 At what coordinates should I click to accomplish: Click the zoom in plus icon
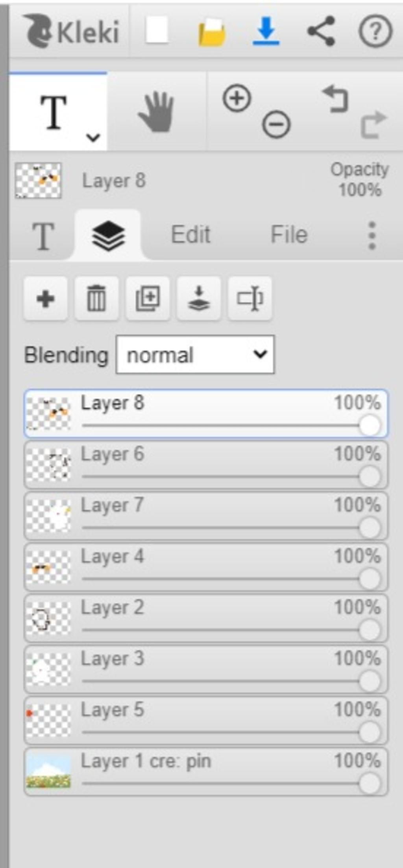[x=237, y=98]
